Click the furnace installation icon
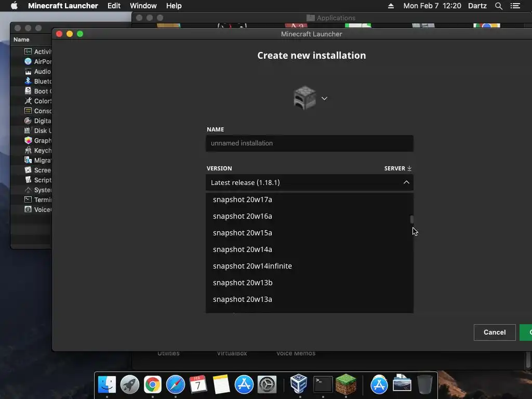This screenshot has width=532, height=399. (x=304, y=98)
